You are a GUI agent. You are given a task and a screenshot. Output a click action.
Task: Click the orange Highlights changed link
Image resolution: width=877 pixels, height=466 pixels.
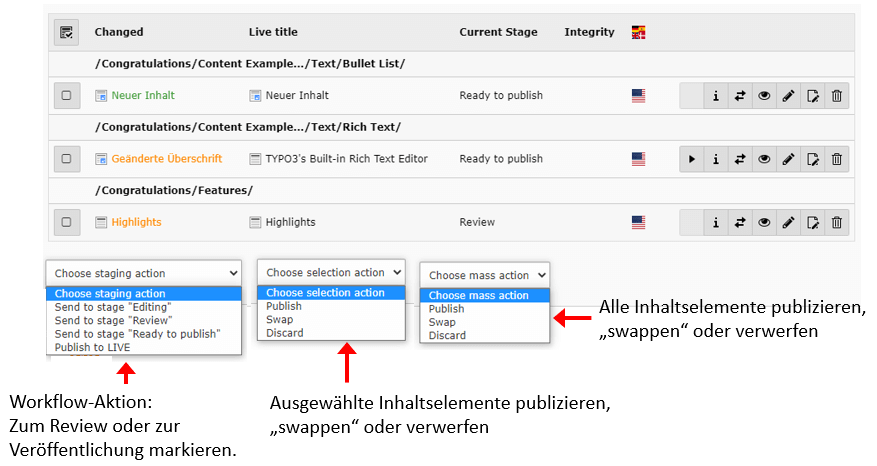[x=136, y=222]
